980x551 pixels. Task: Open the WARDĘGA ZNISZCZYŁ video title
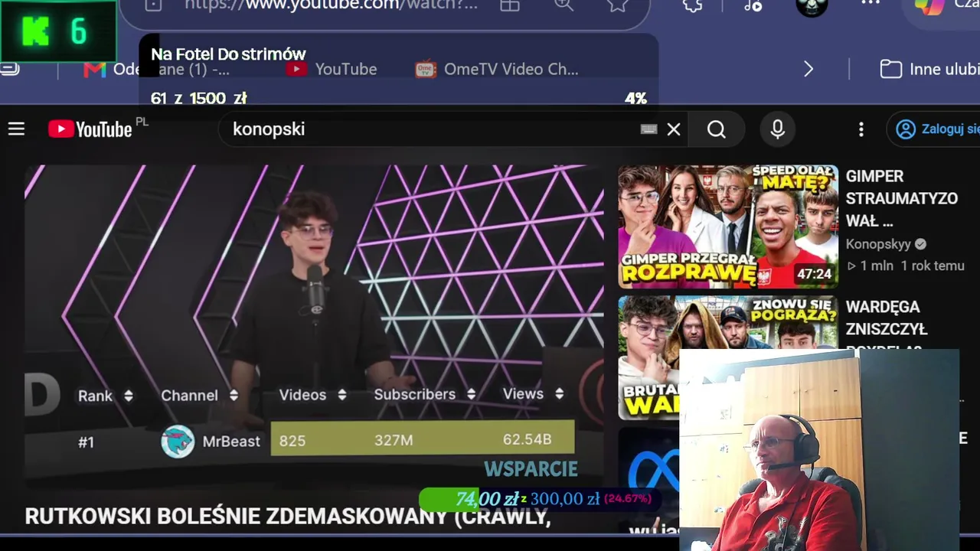pyautogui.click(x=887, y=318)
